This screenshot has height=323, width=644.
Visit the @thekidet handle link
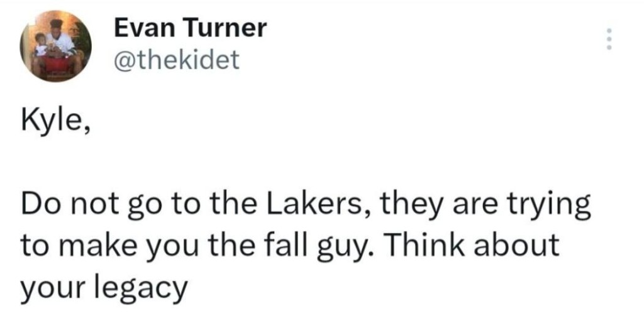point(177,60)
